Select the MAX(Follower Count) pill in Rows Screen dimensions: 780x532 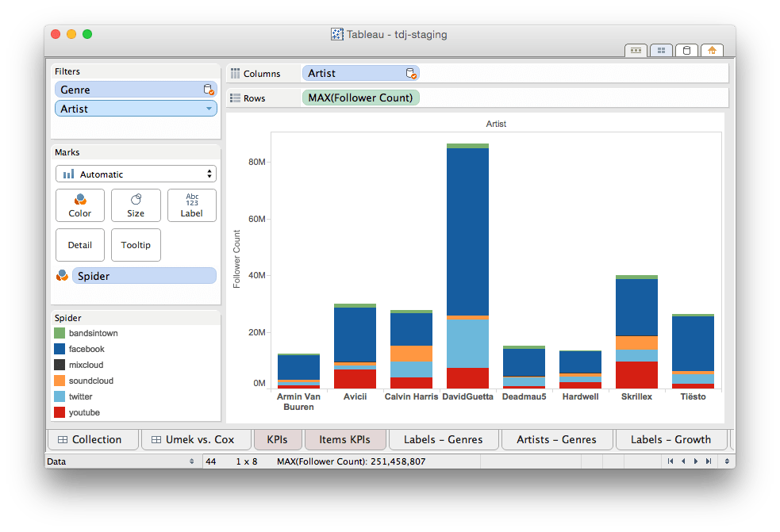click(361, 98)
